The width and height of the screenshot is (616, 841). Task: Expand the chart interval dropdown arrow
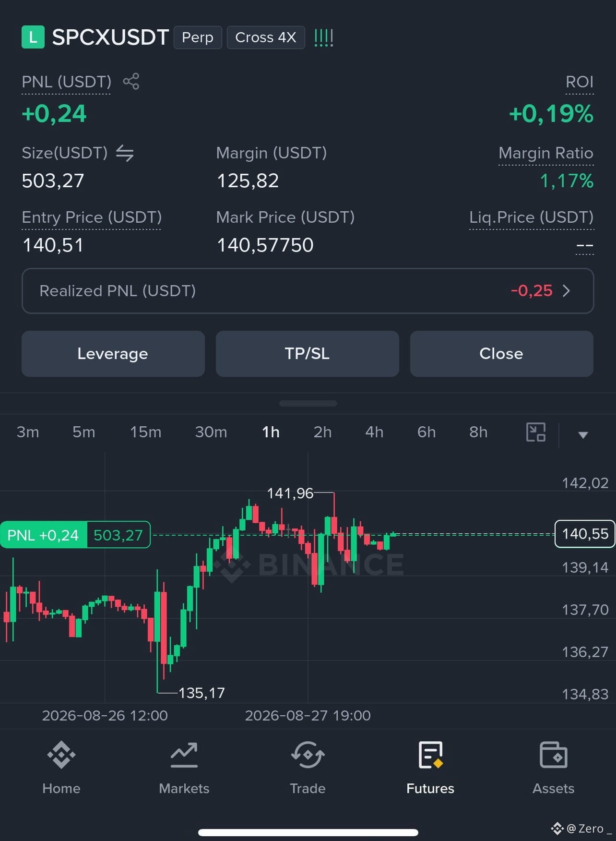point(583,435)
